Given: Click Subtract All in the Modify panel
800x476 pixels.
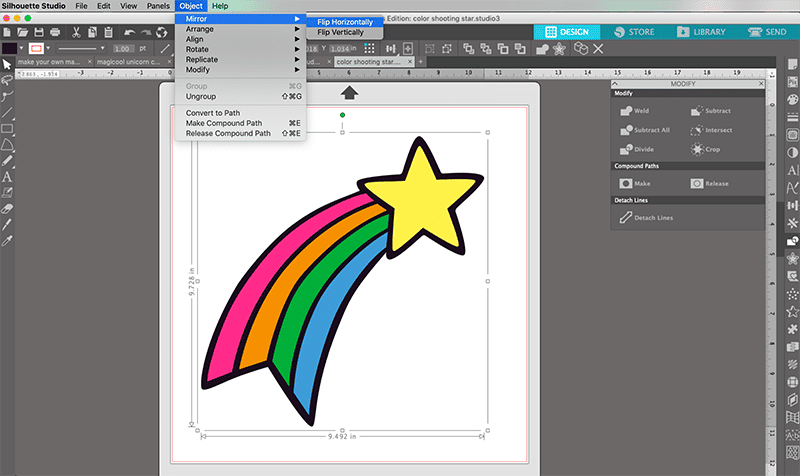Looking at the screenshot, I should tap(644, 130).
